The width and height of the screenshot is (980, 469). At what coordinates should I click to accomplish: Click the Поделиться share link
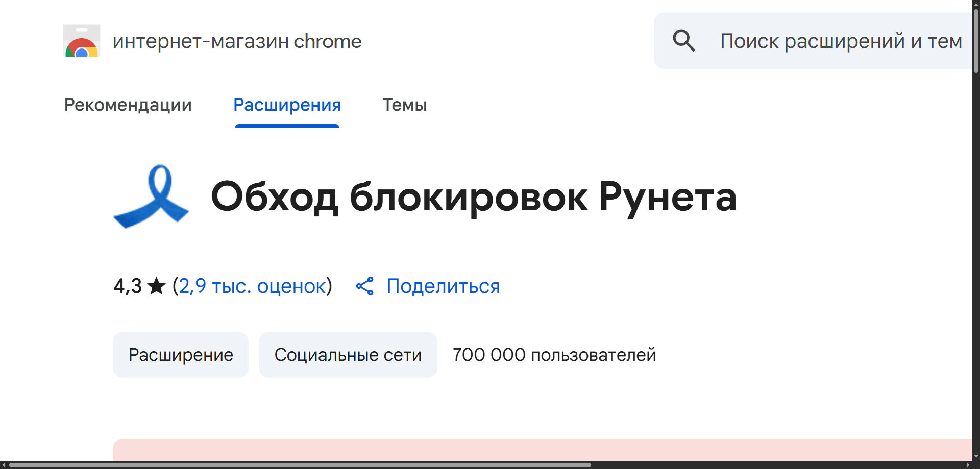tap(443, 286)
